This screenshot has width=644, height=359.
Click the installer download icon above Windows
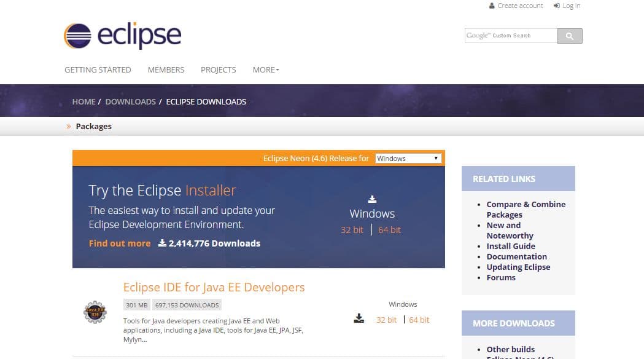coord(372,199)
